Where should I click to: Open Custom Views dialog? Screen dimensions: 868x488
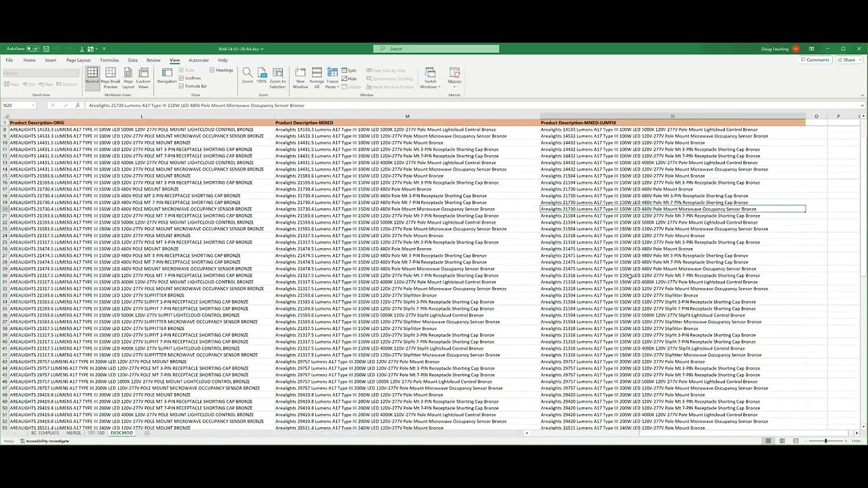(143, 78)
